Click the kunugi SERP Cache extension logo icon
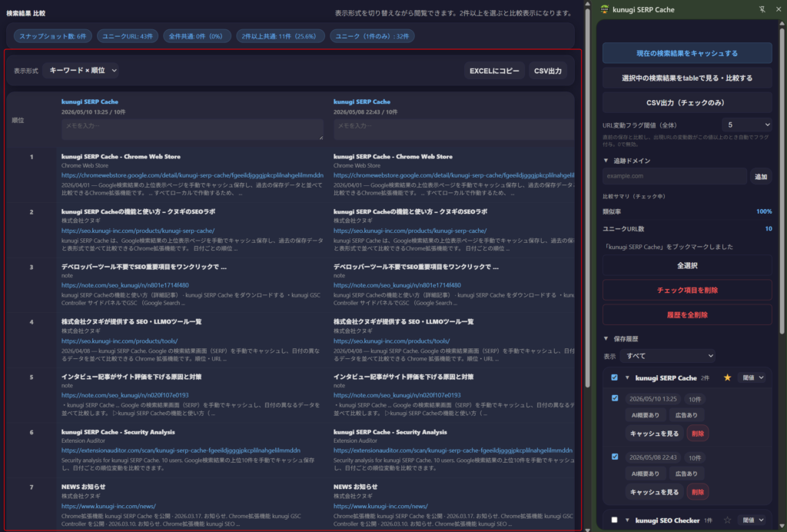The image size is (787, 532). [x=604, y=9]
